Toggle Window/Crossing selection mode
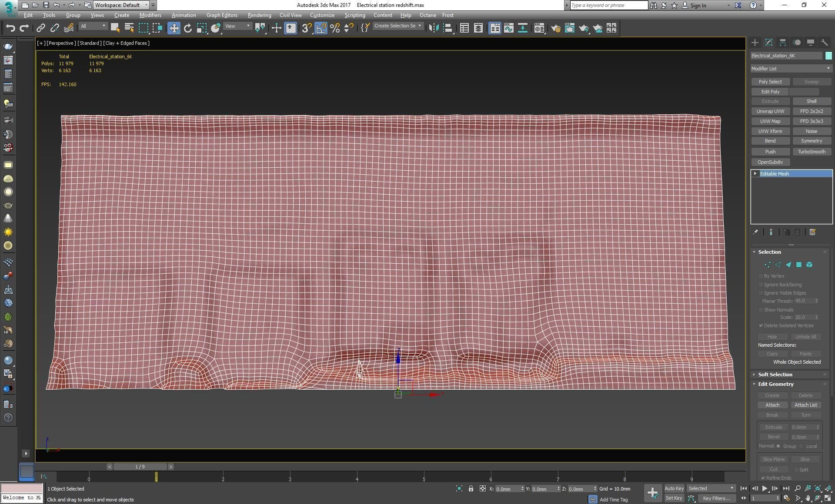 157,28
